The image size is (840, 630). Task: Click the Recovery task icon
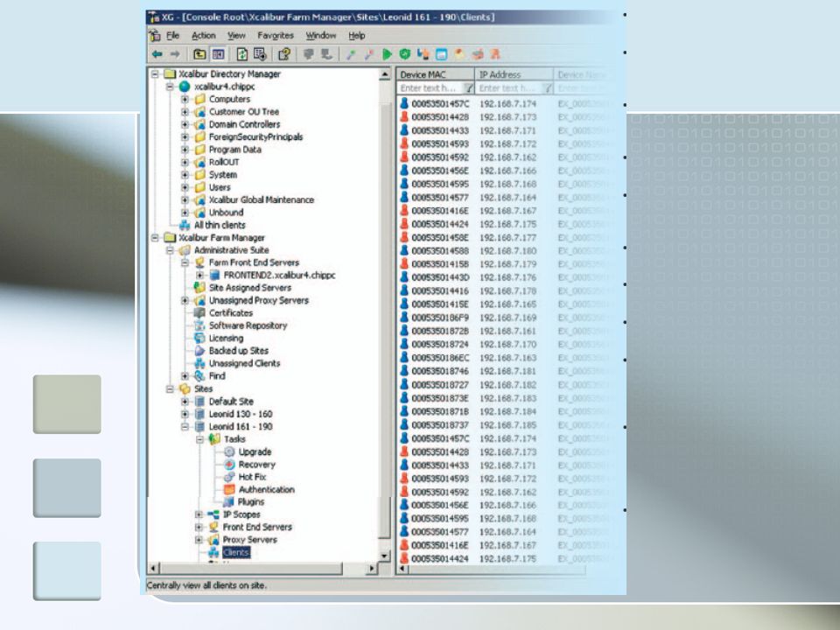pyautogui.click(x=229, y=465)
